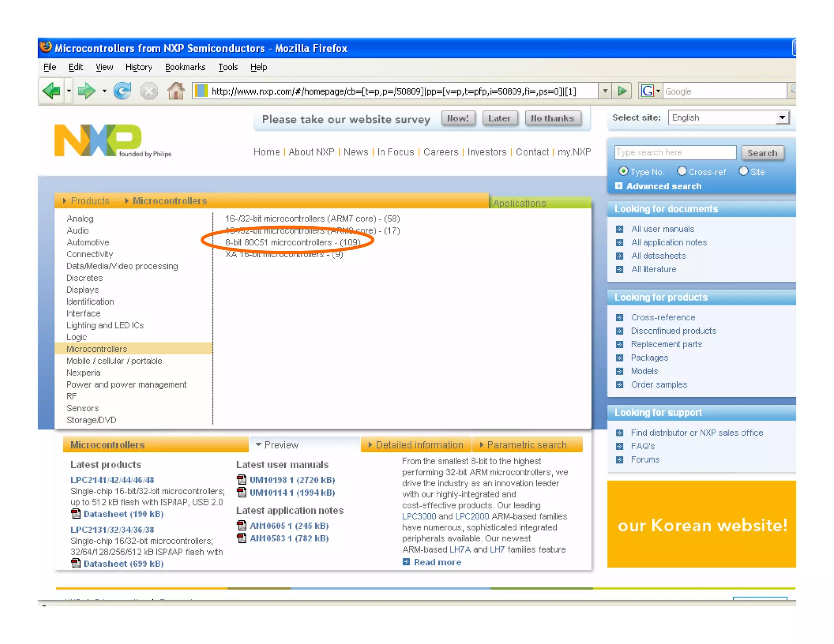
Task: Click the Later survey button
Action: click(x=500, y=118)
